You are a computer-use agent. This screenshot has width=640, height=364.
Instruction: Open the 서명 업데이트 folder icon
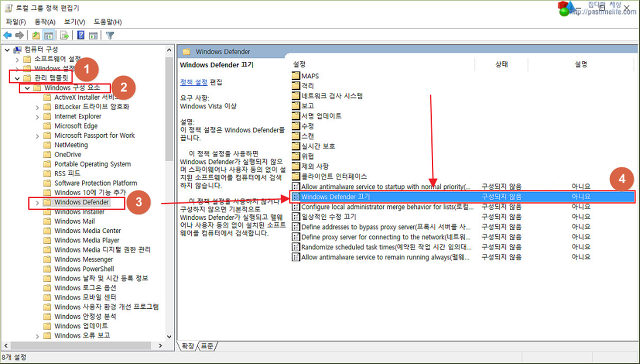point(296,116)
